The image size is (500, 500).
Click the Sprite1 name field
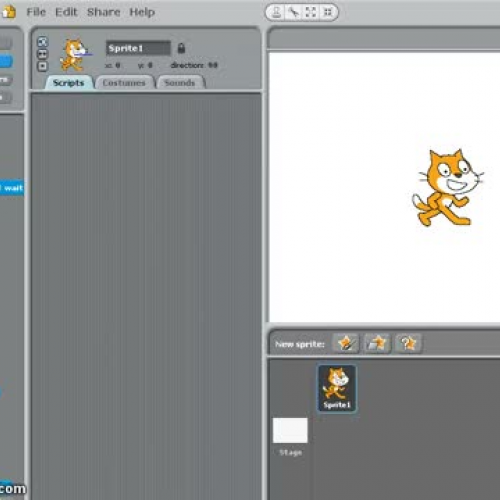(x=138, y=48)
